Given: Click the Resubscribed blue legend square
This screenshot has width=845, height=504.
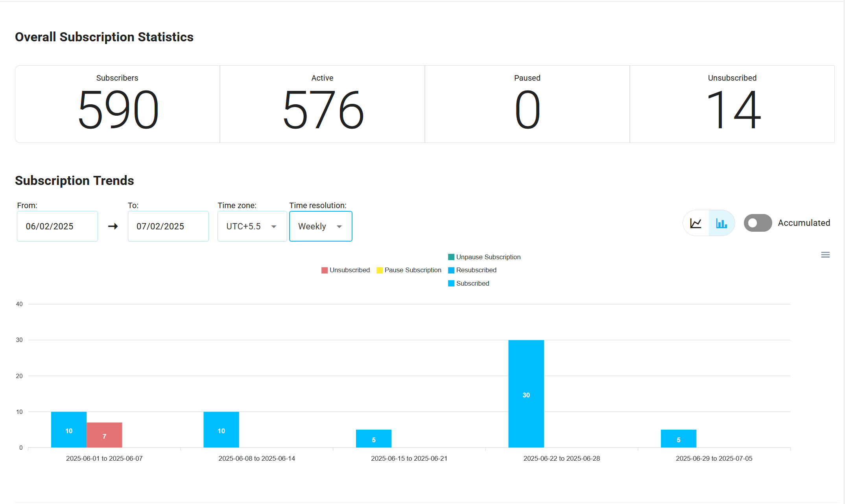Looking at the screenshot, I should (x=451, y=270).
